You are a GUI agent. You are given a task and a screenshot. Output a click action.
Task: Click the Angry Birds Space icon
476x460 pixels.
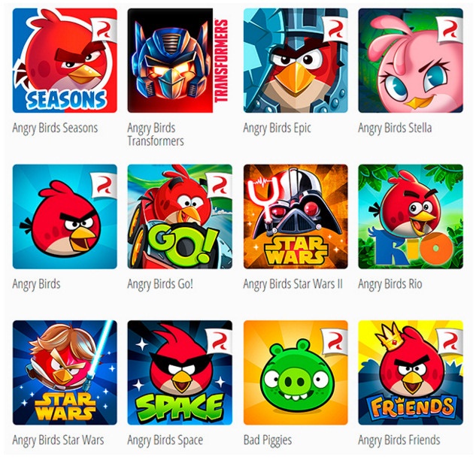[x=180, y=373]
